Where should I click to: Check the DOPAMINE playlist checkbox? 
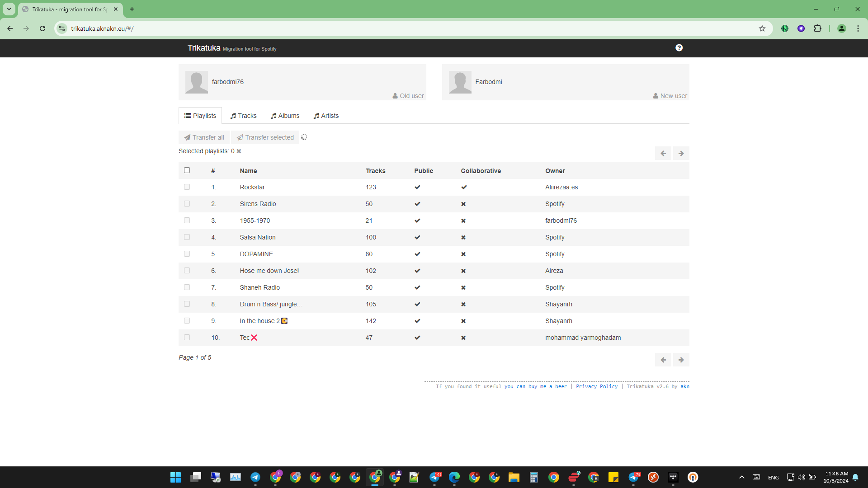coord(187,254)
